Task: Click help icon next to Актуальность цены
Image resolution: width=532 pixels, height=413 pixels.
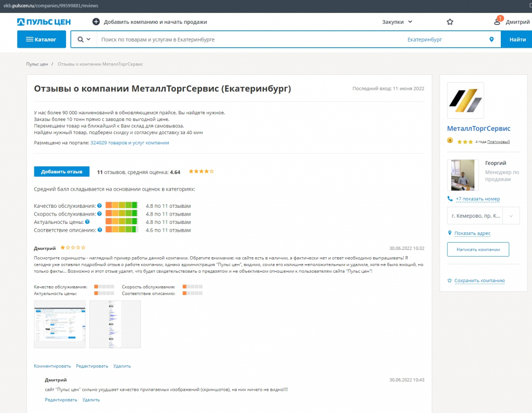Action: point(87,222)
